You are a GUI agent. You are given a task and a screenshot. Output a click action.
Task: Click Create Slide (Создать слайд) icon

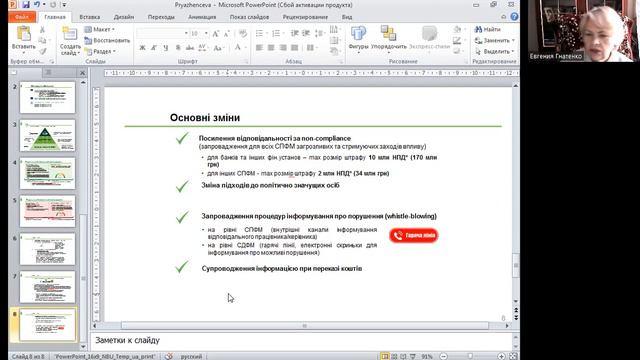69,34
